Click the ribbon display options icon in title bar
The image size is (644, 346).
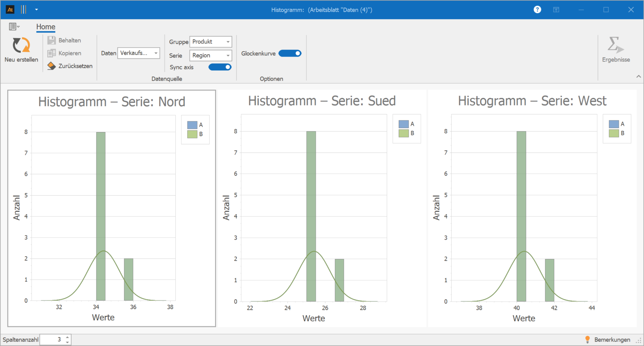point(556,10)
